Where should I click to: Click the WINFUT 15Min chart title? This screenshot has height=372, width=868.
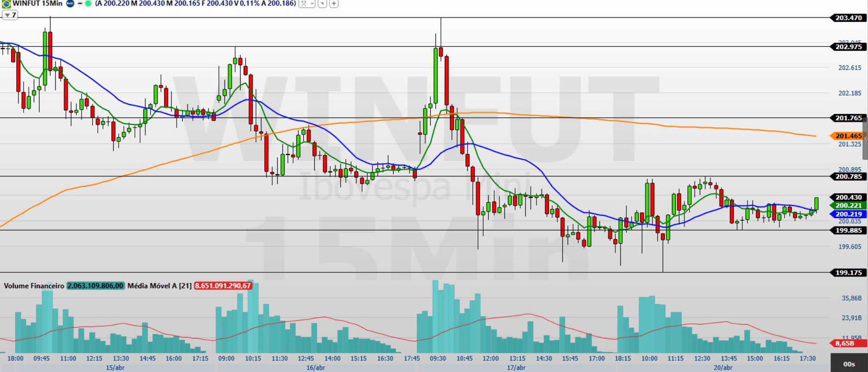pyautogui.click(x=37, y=4)
